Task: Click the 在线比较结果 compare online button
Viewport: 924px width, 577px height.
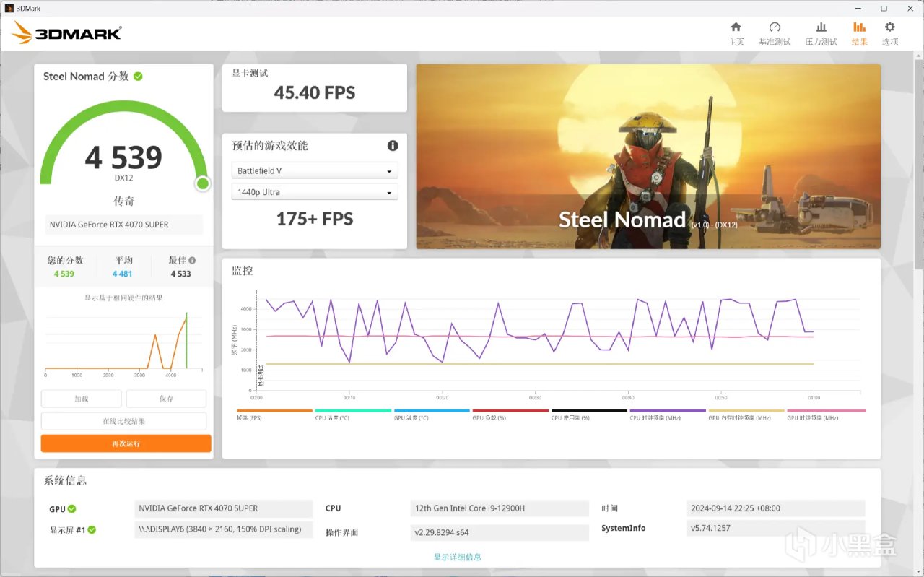Action: point(123,421)
